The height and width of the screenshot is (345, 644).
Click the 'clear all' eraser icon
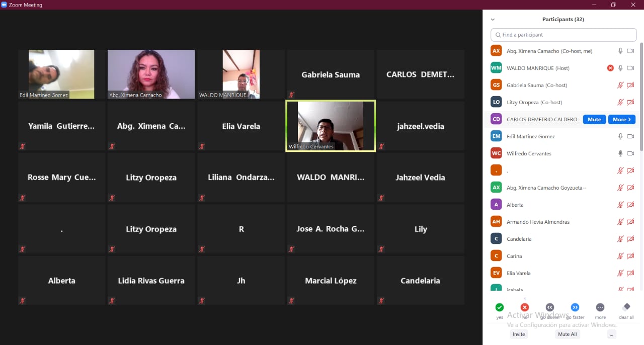(x=626, y=307)
